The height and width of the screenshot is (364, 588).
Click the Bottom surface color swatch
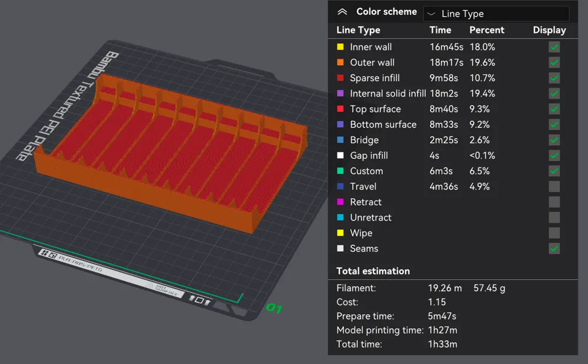pyautogui.click(x=340, y=124)
